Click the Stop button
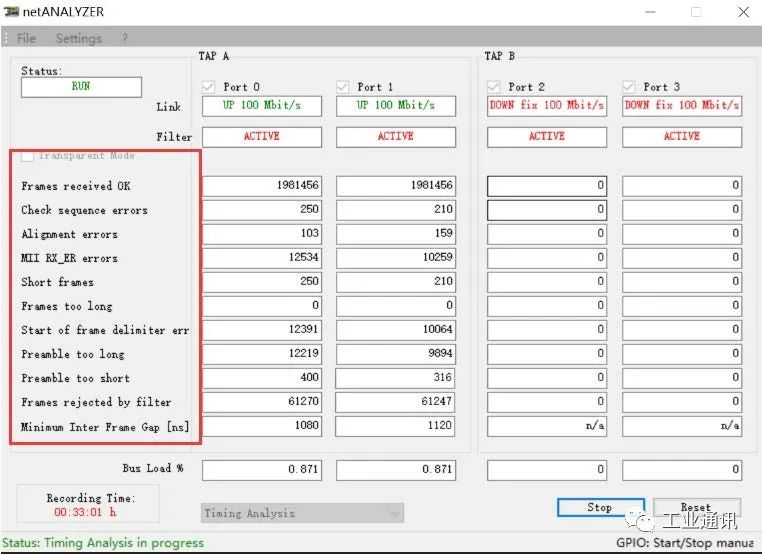 (x=601, y=507)
